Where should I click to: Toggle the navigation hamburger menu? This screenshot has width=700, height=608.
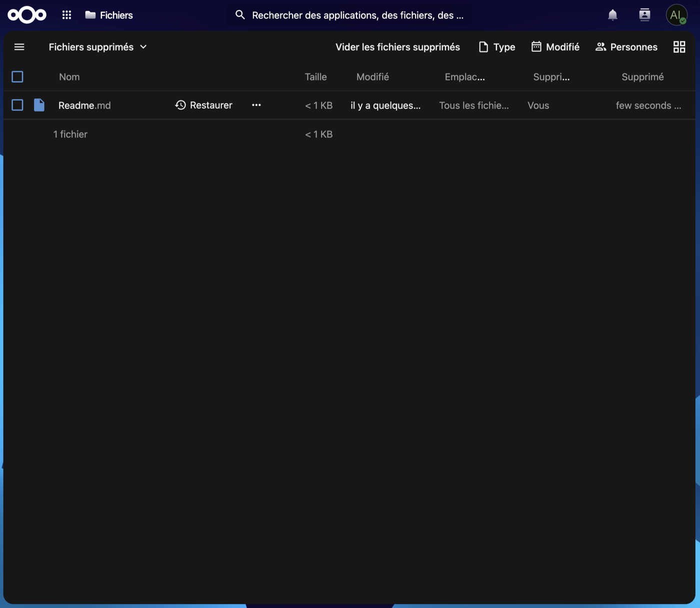click(19, 47)
